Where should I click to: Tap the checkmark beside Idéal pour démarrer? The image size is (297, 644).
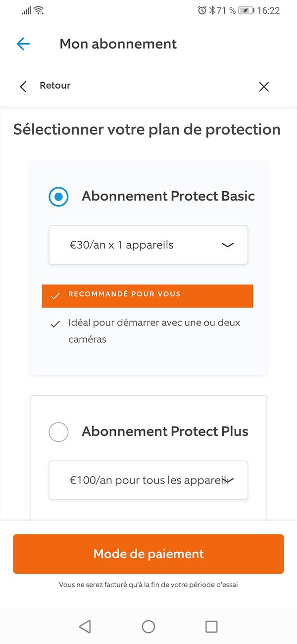(55, 324)
